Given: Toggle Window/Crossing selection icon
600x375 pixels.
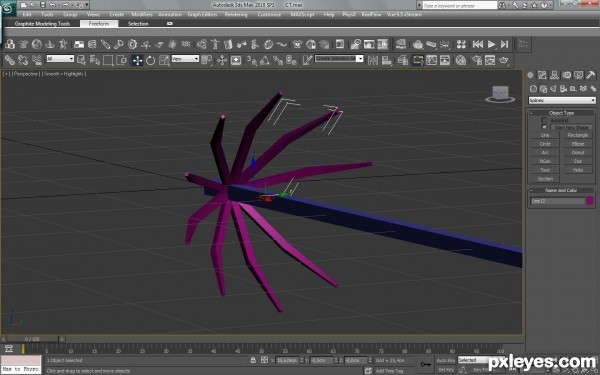Looking at the screenshot, I should (121, 60).
